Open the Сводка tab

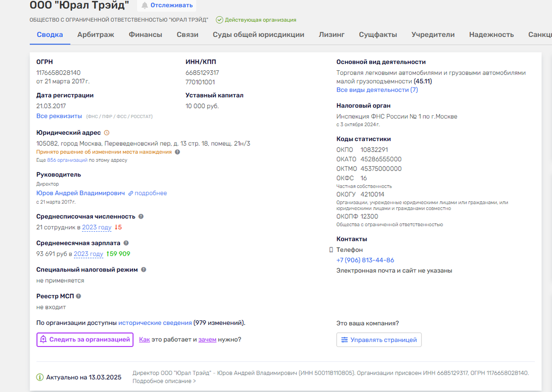point(50,34)
